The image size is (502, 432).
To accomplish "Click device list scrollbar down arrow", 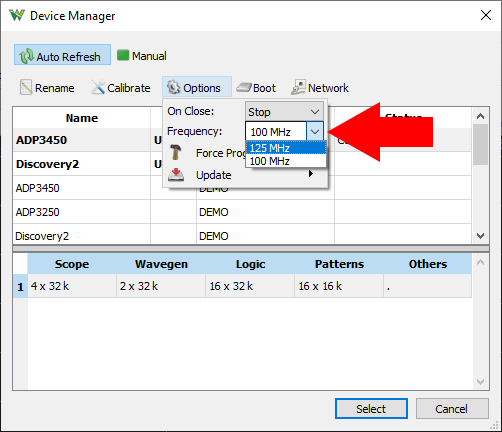I will 480,236.
